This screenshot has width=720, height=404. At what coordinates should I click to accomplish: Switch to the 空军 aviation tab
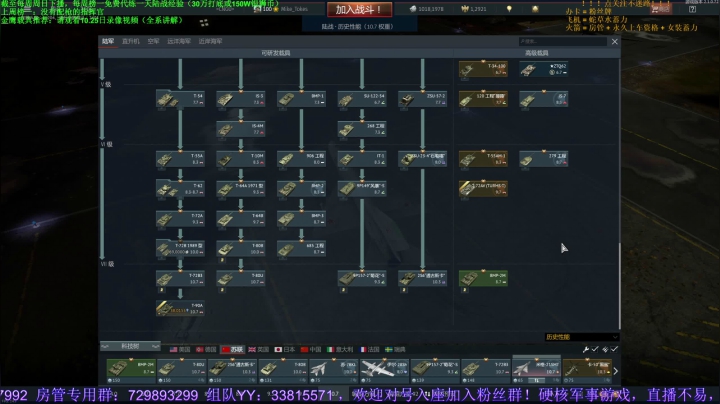tap(153, 41)
